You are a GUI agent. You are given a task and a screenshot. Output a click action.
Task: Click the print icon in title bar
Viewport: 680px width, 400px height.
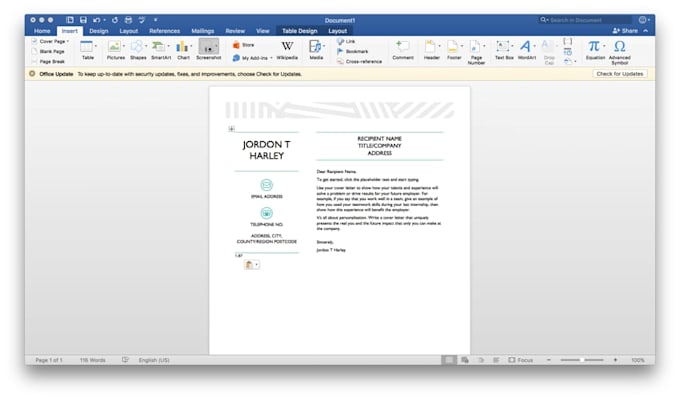128,20
